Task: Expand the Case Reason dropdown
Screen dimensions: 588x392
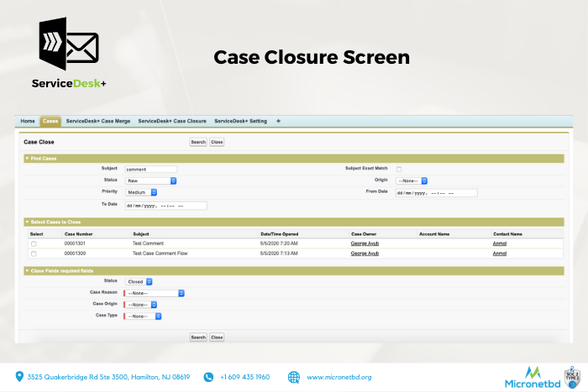Action: (155, 293)
